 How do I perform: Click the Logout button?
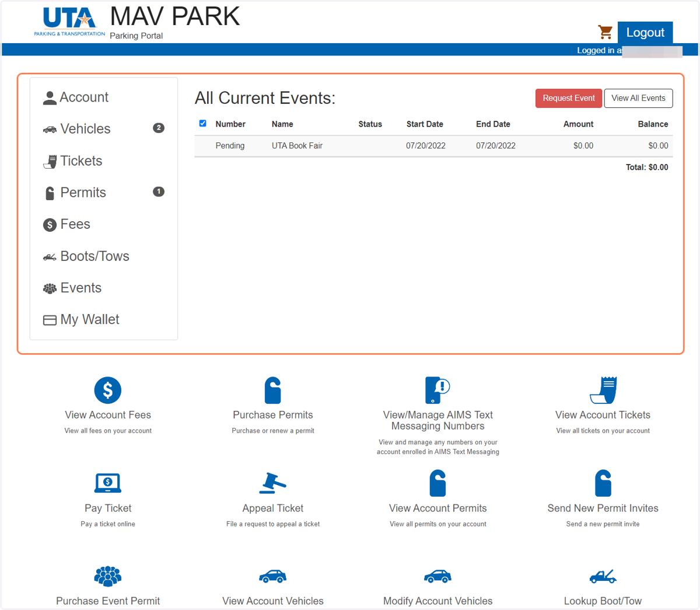click(645, 33)
